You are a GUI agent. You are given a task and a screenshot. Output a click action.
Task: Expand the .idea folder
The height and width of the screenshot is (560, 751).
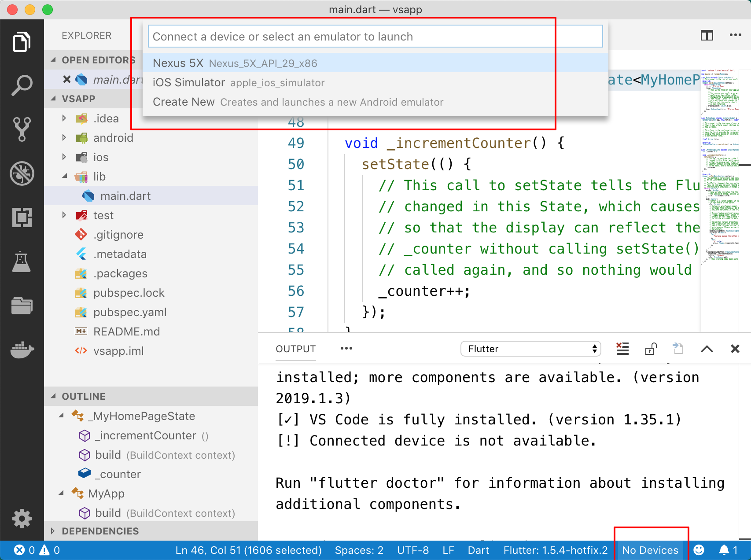point(64,118)
